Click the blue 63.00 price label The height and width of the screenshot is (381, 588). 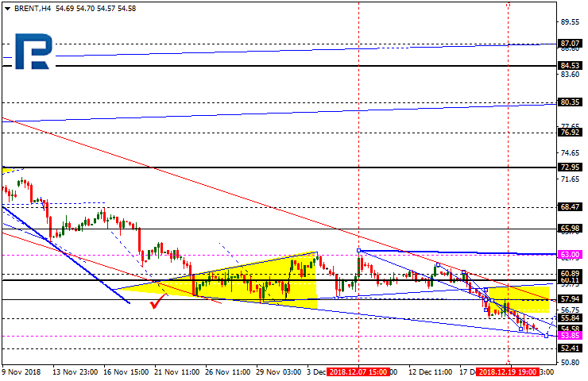pos(571,255)
